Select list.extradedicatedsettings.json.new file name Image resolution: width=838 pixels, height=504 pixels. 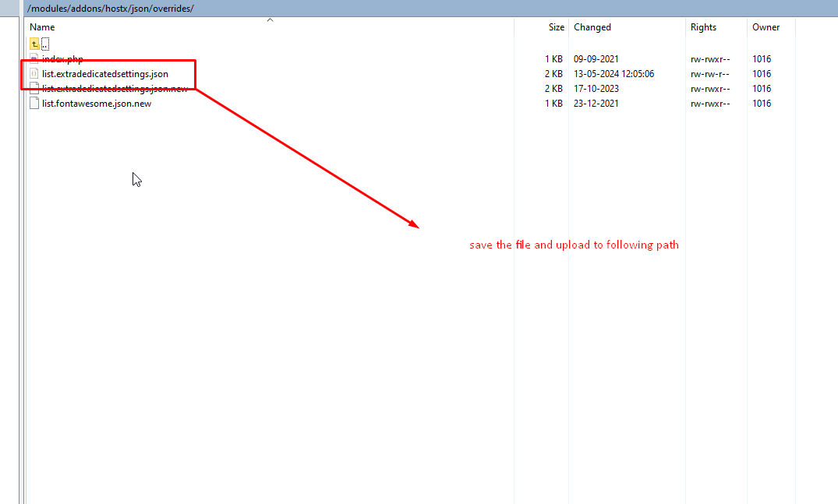(115, 89)
